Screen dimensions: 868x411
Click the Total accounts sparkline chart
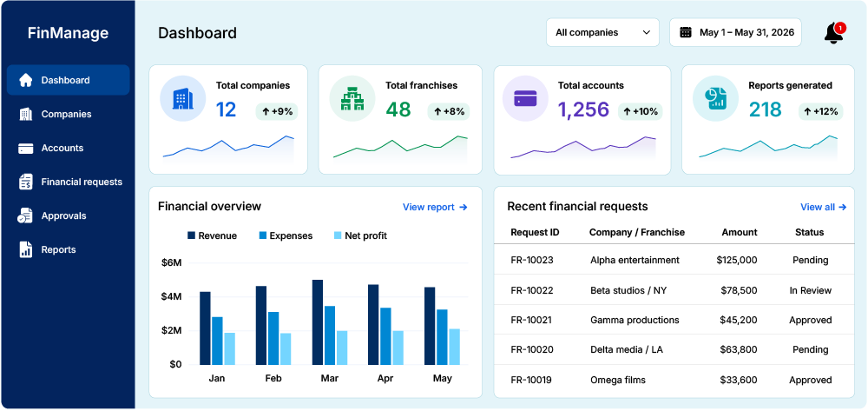[583, 148]
